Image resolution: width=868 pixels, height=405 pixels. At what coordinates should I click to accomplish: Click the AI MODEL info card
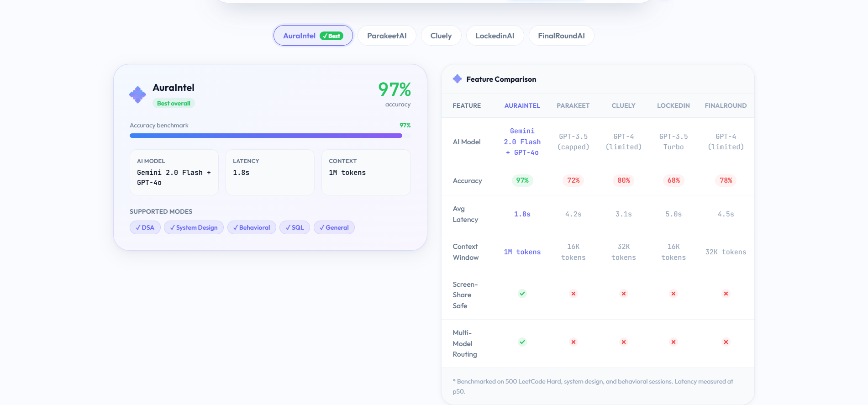(x=174, y=173)
